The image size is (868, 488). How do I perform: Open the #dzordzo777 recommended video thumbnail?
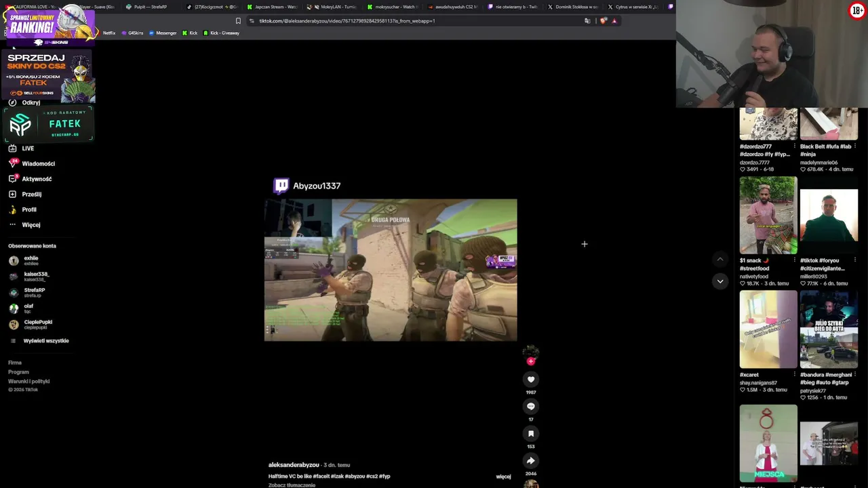[x=768, y=124]
